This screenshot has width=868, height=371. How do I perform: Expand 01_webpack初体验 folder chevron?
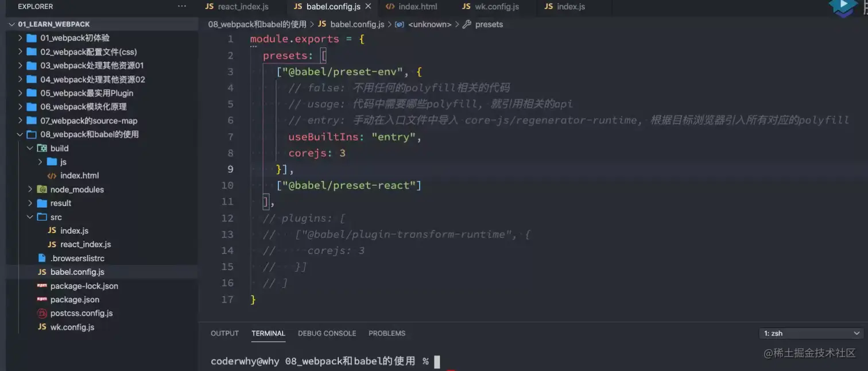[20, 38]
